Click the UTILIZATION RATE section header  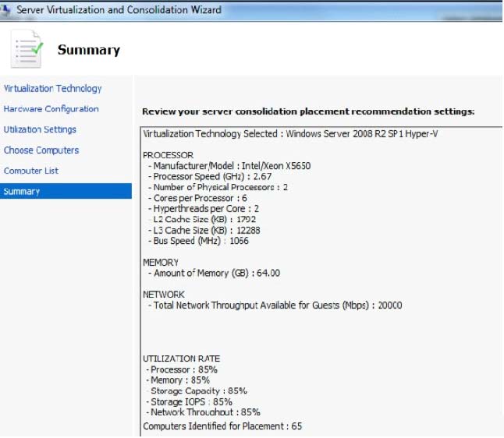(x=182, y=359)
